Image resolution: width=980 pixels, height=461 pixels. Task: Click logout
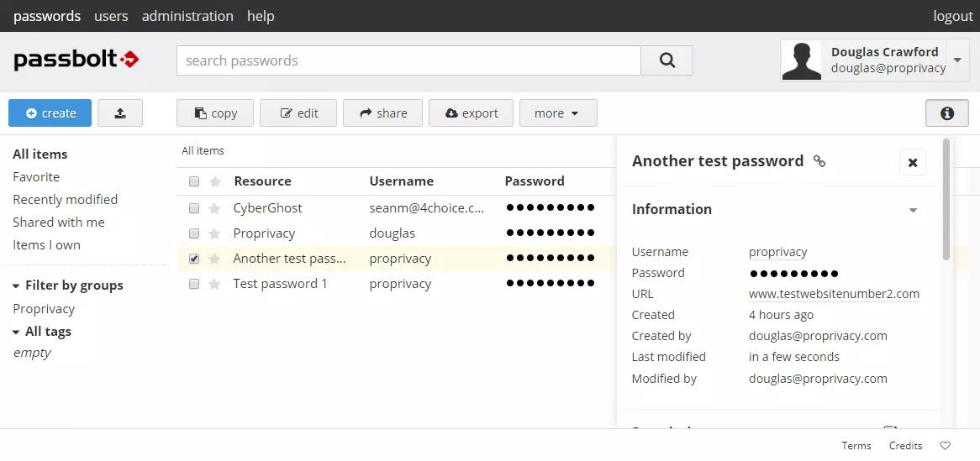click(953, 16)
